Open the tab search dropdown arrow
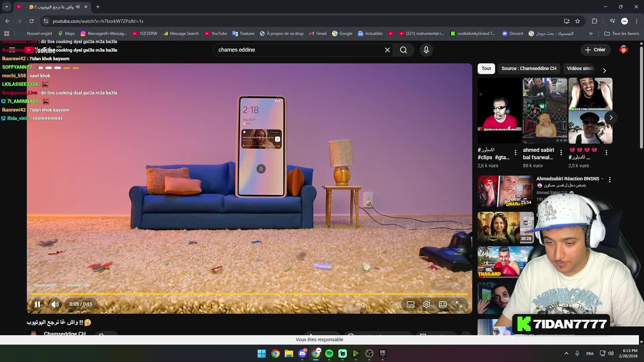The height and width of the screenshot is (362, 644). tap(7, 7)
